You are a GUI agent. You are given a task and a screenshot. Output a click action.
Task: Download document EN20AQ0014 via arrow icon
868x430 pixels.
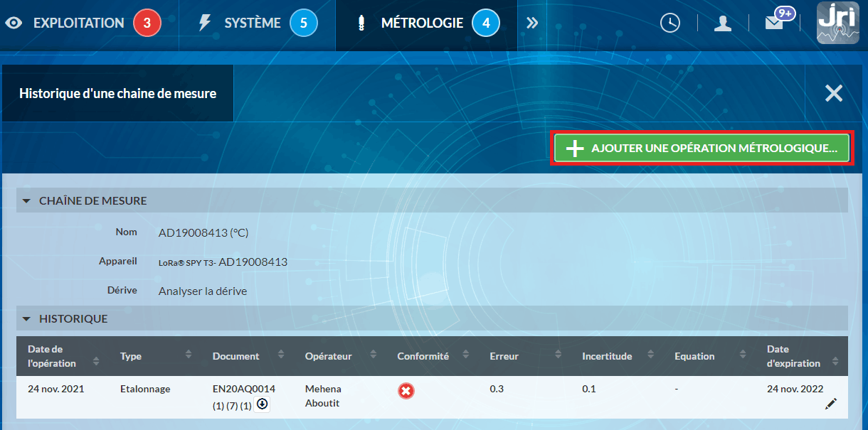(x=262, y=404)
